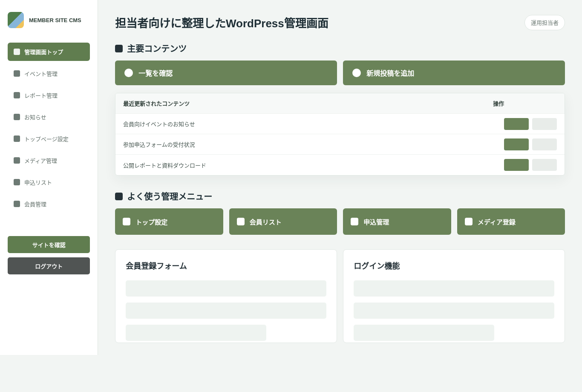This screenshot has width=582, height=392.
Task: Open 申込リスト from the sidebar
Action: 49,182
